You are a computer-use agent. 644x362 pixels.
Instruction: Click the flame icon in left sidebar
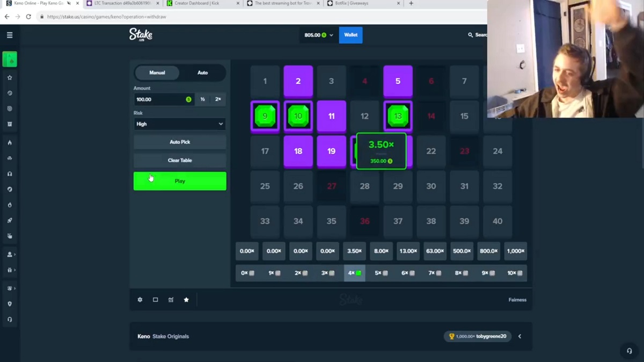tap(10, 142)
